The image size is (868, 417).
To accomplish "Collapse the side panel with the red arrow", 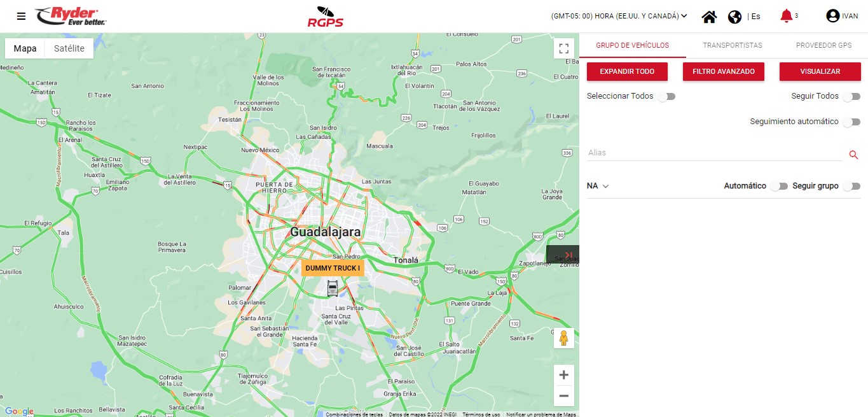I will click(569, 255).
